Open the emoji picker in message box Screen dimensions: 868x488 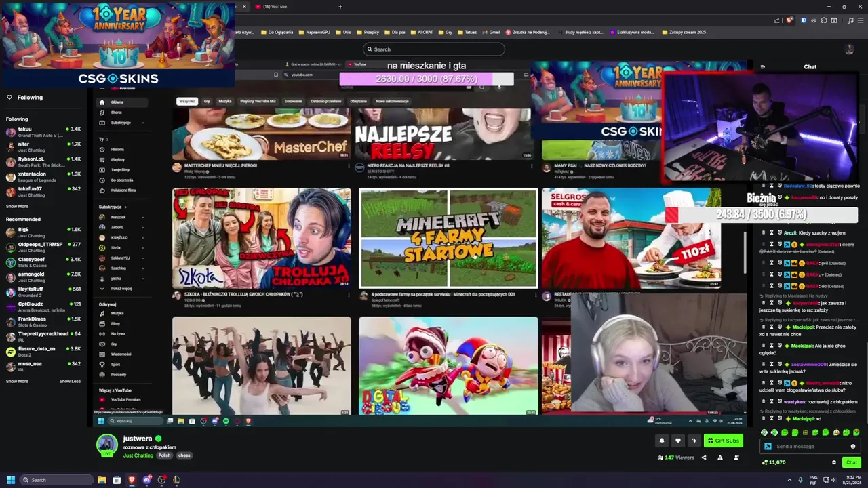coord(853,446)
